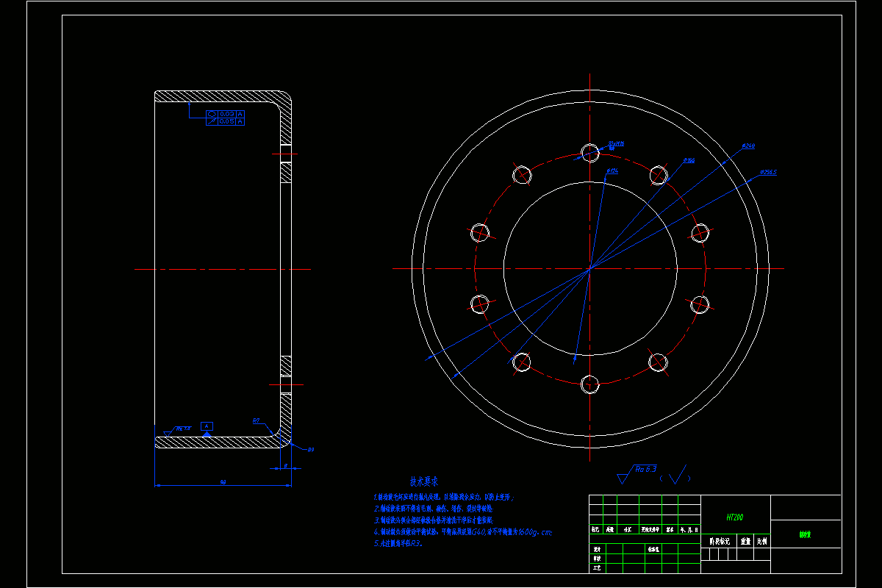Select the ø166 bolt circle dimension
This screenshot has width=882, height=588.
[x=689, y=159]
